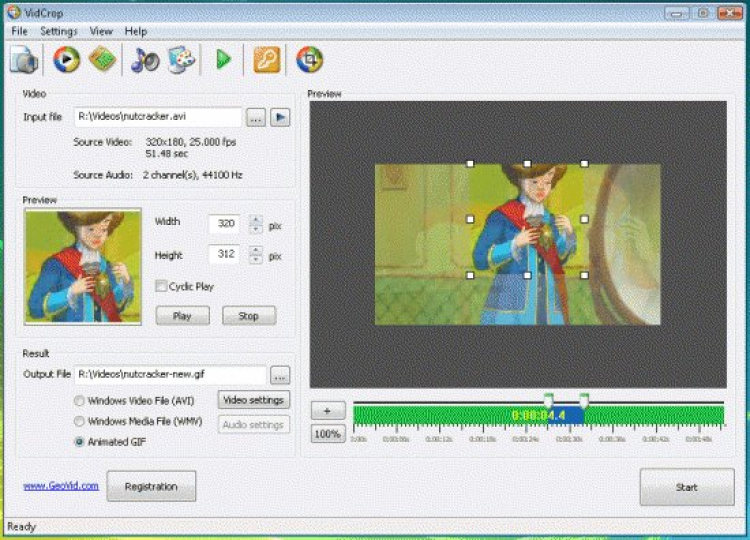Click the VidCrop title bar app icon
The width and height of the screenshot is (750, 540).
pyautogui.click(x=14, y=12)
